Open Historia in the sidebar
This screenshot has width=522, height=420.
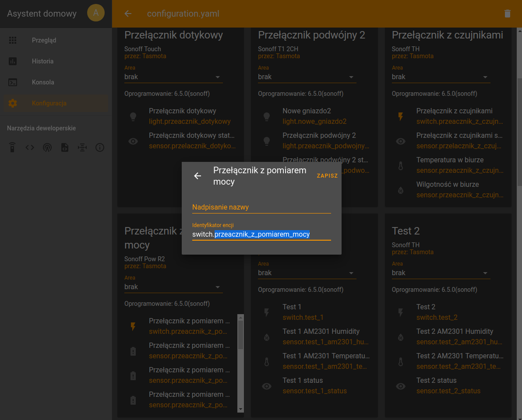click(56, 61)
